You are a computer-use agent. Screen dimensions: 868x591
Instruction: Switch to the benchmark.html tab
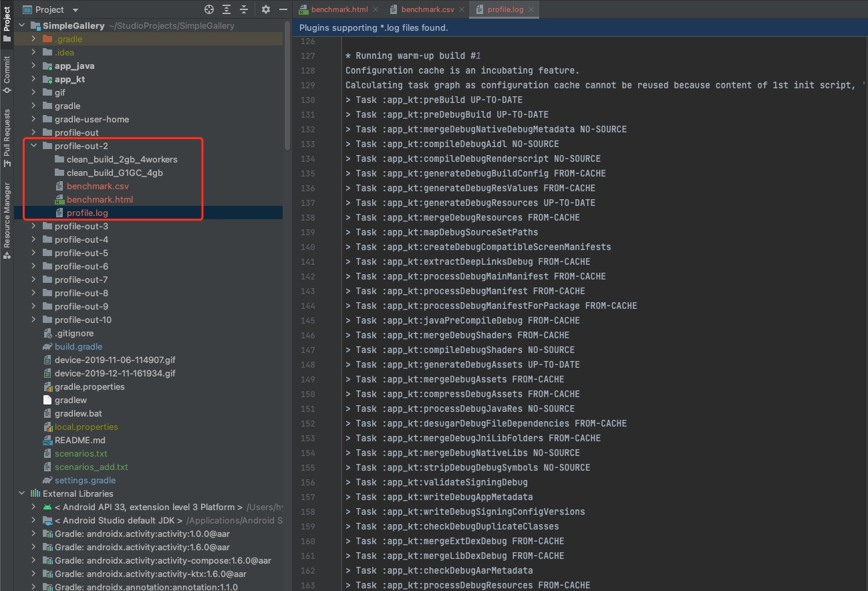339,9
